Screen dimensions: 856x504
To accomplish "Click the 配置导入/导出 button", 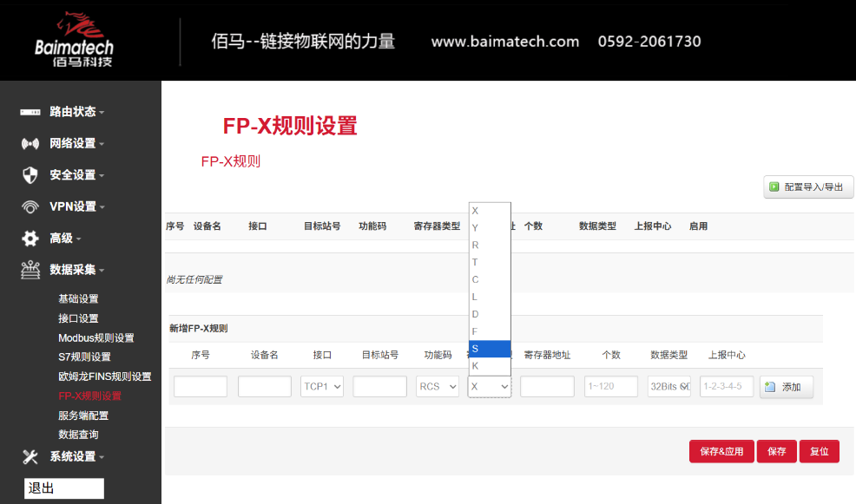I will click(808, 187).
